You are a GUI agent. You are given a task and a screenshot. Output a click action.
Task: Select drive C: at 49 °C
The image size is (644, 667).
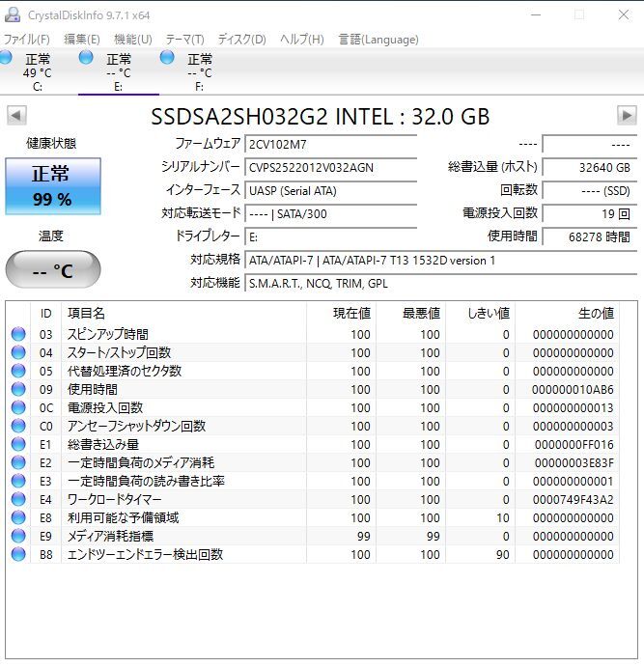(x=38, y=71)
